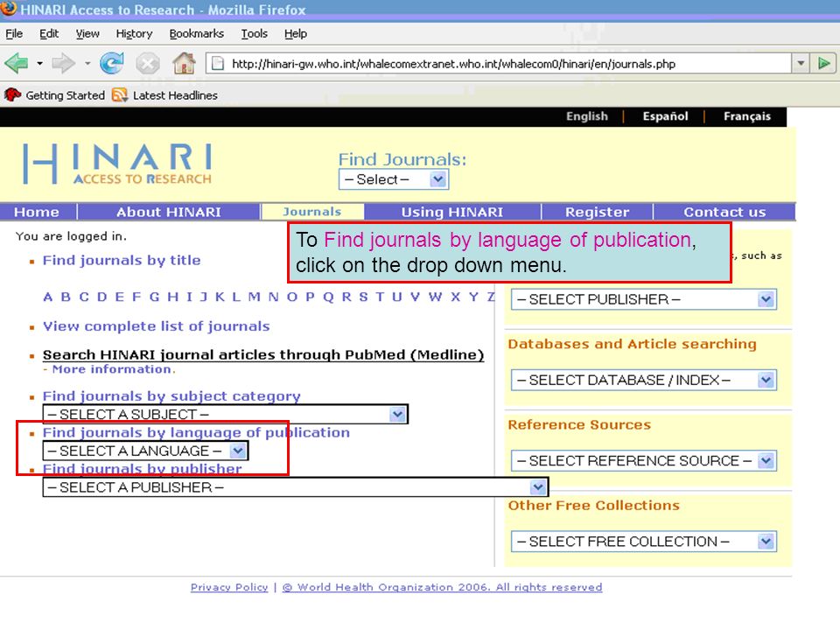The height and width of the screenshot is (630, 840).
Task: Select the Journals navigation tab
Action: click(311, 212)
